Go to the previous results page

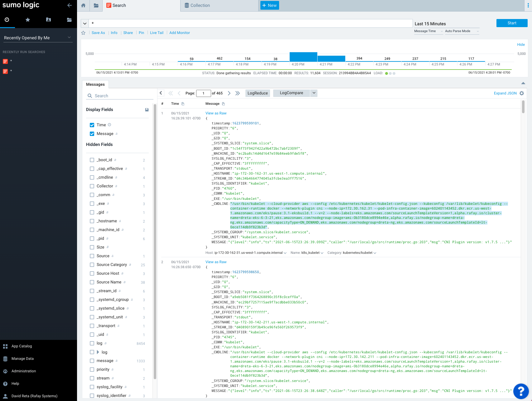tap(179, 93)
